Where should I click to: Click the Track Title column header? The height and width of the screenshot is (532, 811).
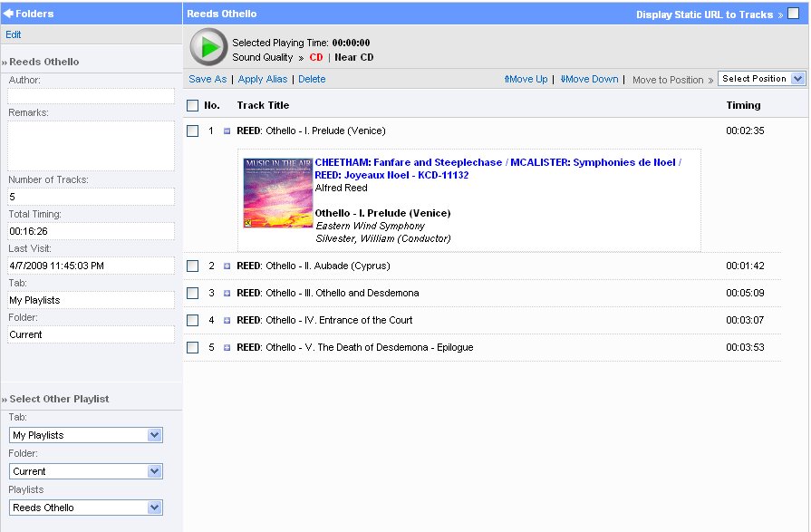263,105
